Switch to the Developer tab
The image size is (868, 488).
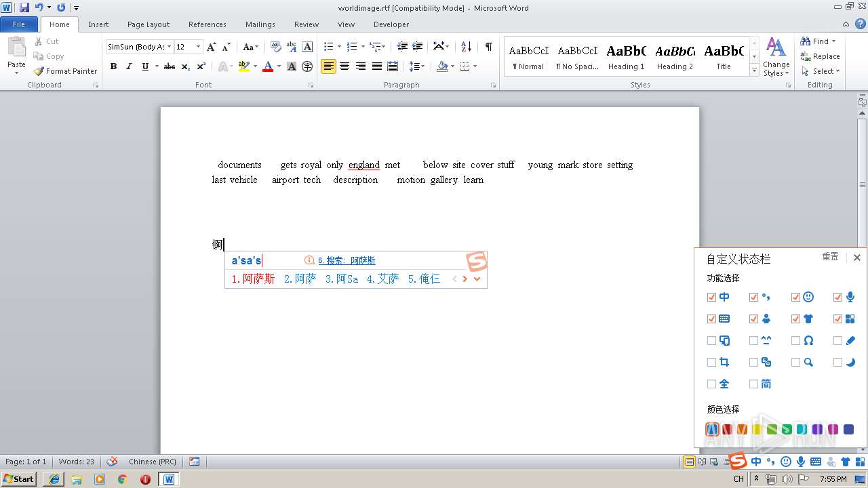[391, 24]
